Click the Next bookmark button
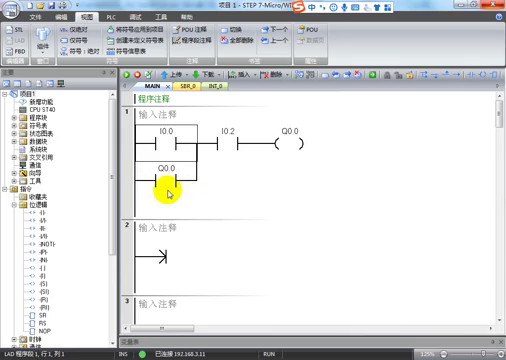 click(274, 30)
